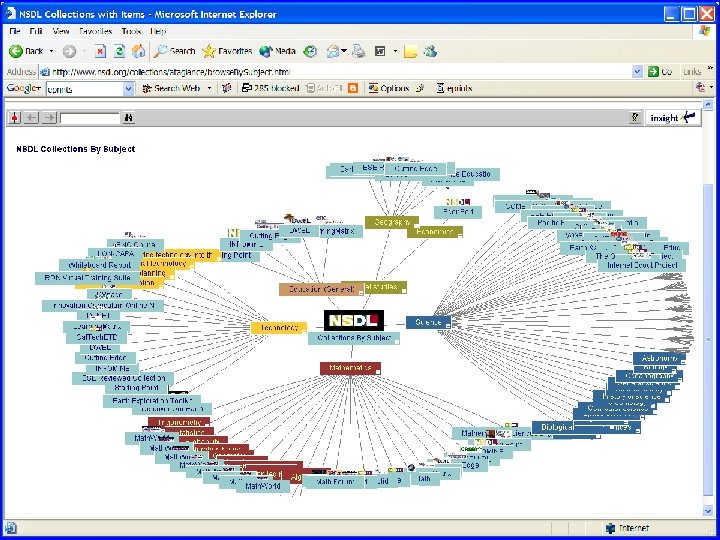720x540 pixels.
Task: Open the Mail button
Action: coord(333,51)
